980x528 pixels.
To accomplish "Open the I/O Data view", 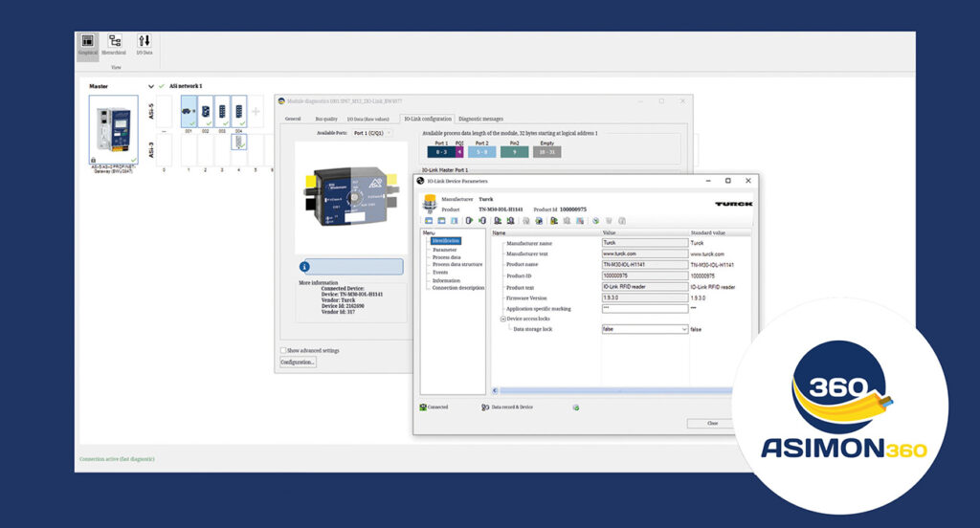I will [x=145, y=45].
